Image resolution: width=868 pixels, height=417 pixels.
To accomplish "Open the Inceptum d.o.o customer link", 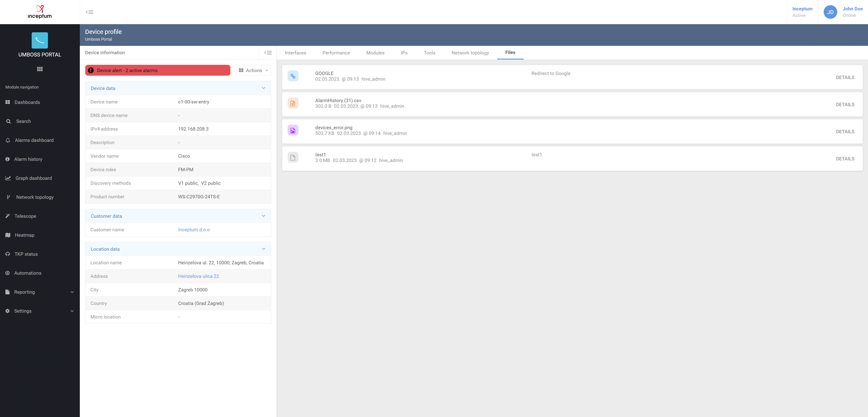I will [194, 230].
